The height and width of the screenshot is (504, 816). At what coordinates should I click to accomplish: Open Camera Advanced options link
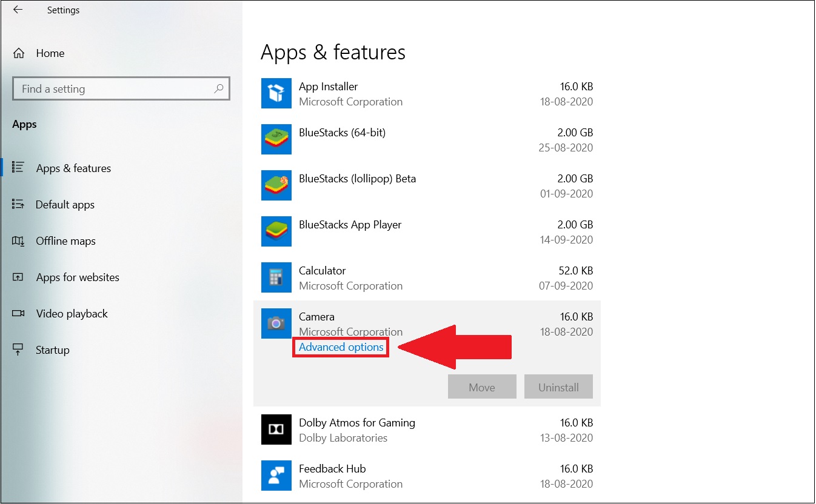[x=341, y=347]
